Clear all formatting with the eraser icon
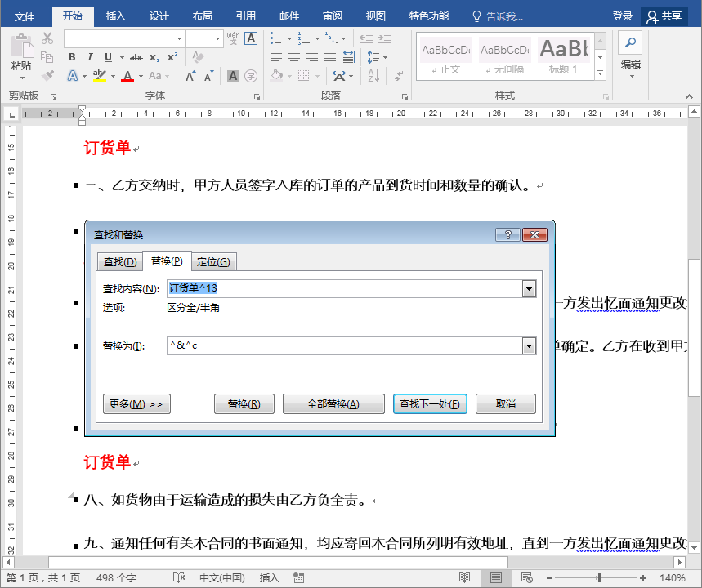Image resolution: width=702 pixels, height=588 pixels. pyautogui.click(x=197, y=56)
